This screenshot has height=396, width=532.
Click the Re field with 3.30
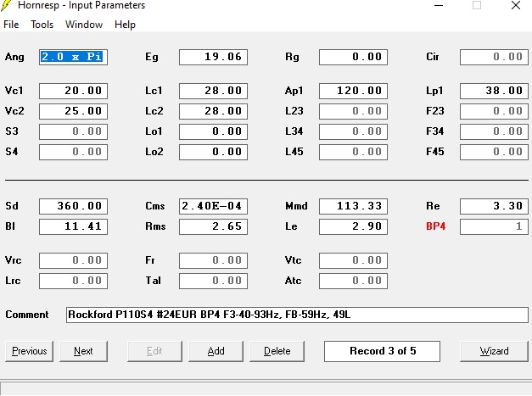pyautogui.click(x=494, y=206)
